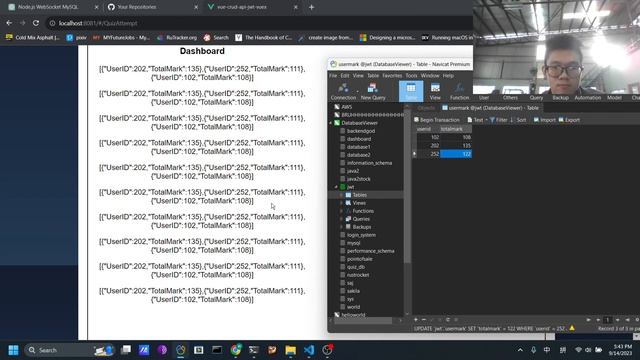Image resolution: width=640 pixels, height=360 pixels.
Task: Open a new browser tab
Action: [x=311, y=7]
